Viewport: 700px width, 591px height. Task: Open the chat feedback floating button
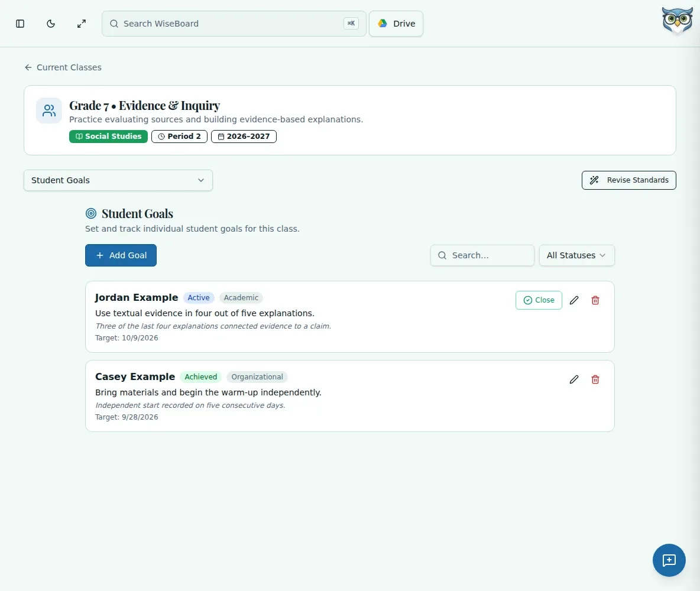tap(669, 560)
